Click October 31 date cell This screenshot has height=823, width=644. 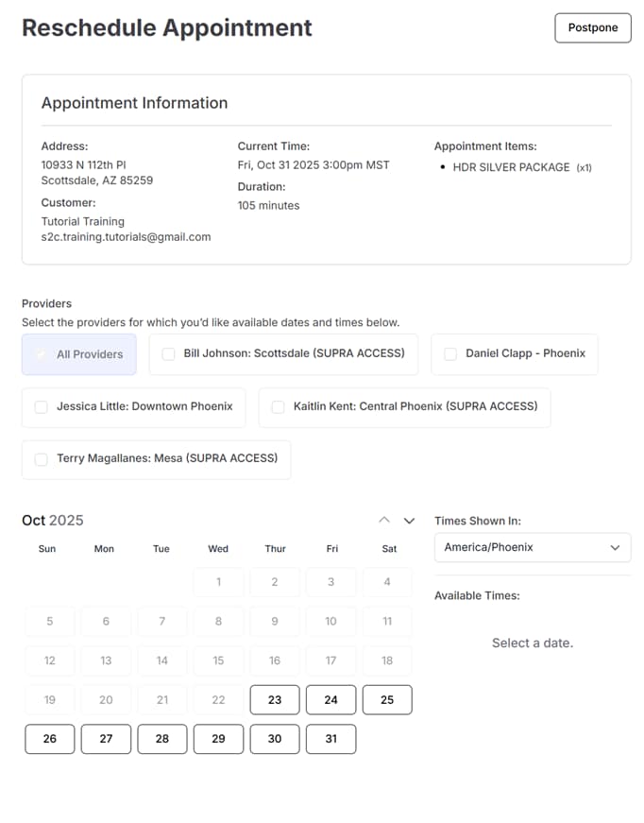(330, 739)
